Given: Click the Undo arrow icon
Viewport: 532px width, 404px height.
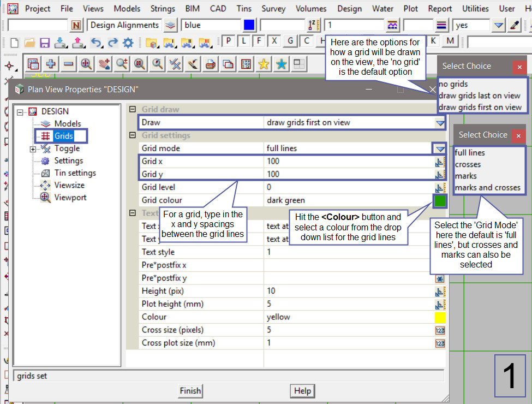Looking at the screenshot, I should click(x=97, y=43).
